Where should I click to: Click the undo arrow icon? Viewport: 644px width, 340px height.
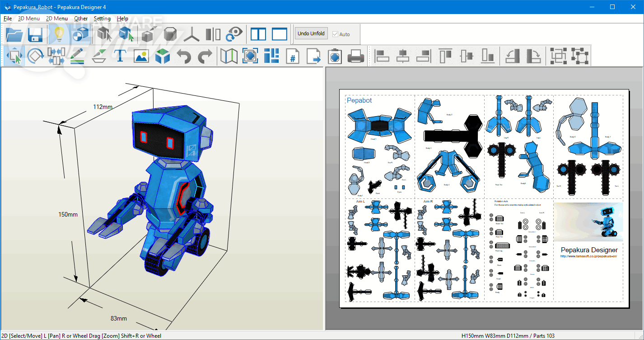tap(184, 57)
